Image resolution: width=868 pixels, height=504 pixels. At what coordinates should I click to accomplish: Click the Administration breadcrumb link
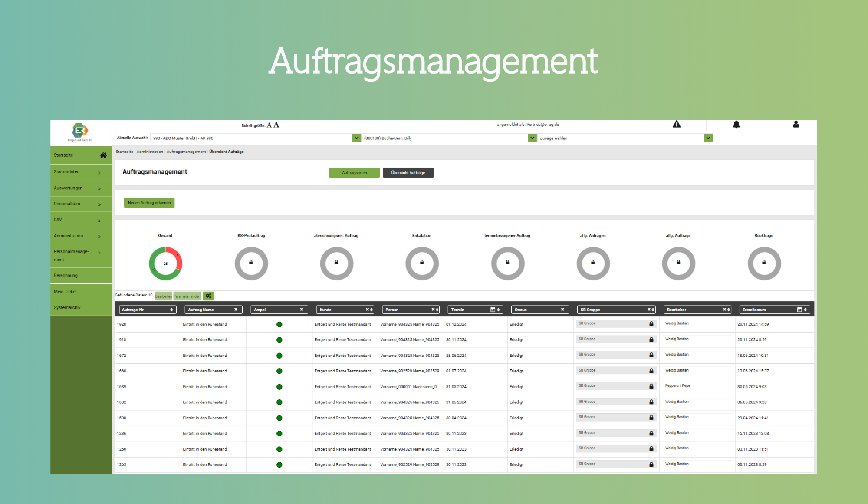150,152
